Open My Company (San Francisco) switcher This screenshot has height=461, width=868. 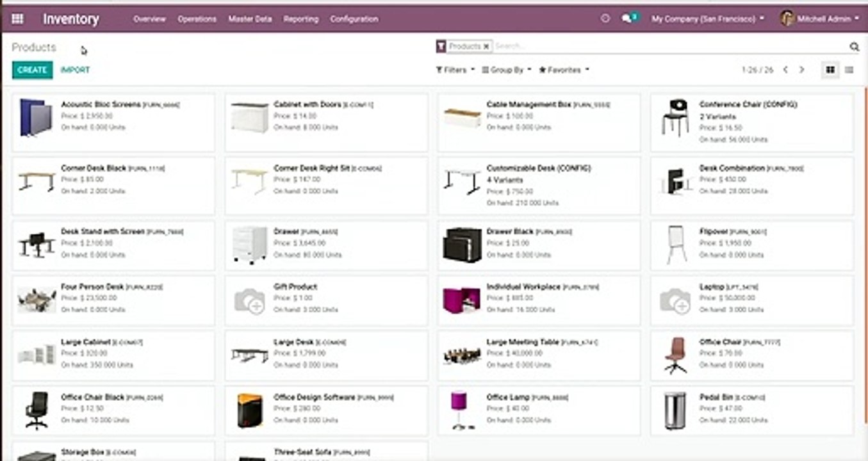[708, 19]
